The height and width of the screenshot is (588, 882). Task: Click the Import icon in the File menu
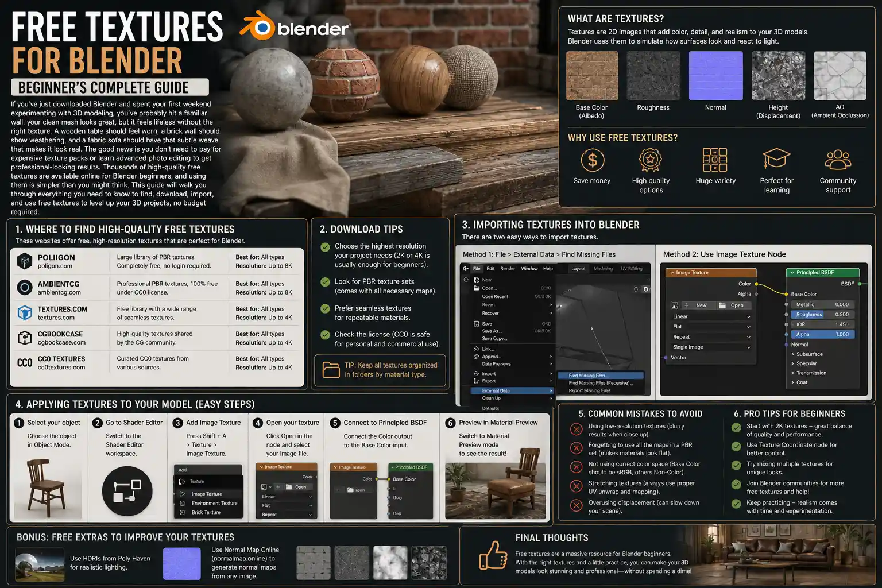[476, 373]
